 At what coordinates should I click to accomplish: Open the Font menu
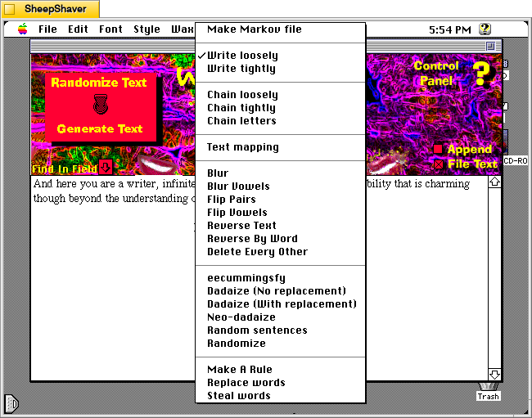pyautogui.click(x=110, y=29)
